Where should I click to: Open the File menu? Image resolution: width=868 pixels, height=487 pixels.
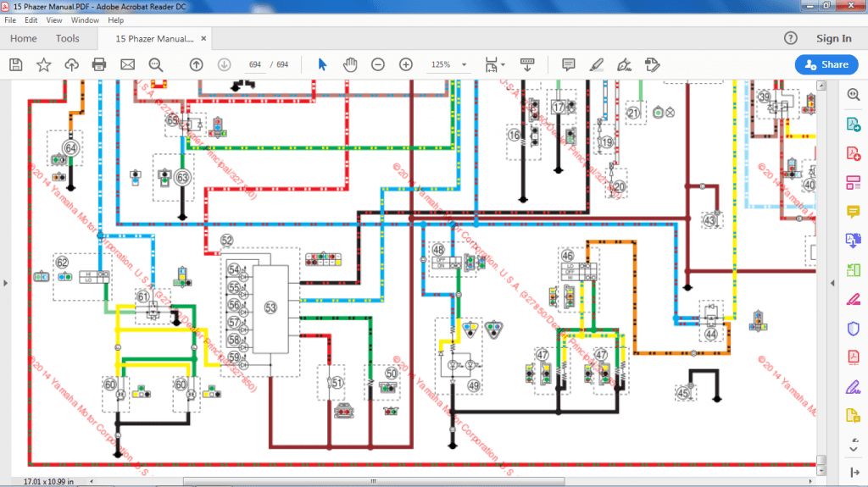click(10, 20)
